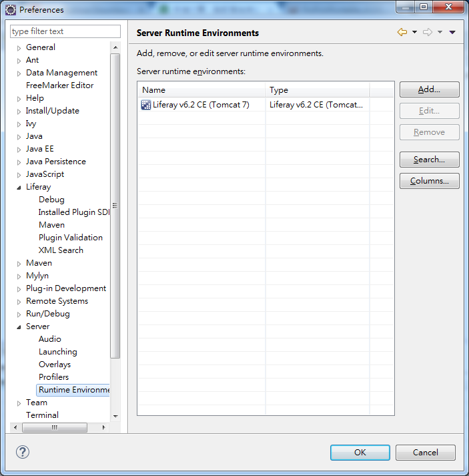Collapse the Liferay tree node
The width and height of the screenshot is (469, 476).
19,188
